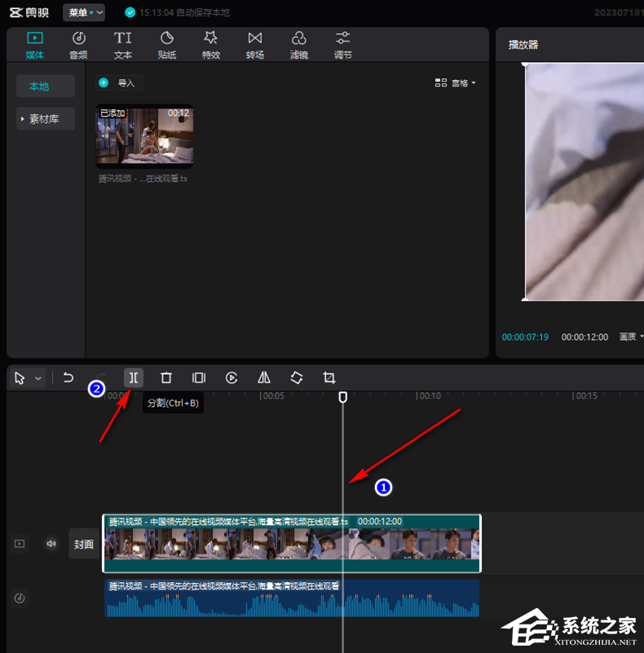Image resolution: width=644 pixels, height=653 pixels.
Task: Click the 导入 import button
Action: click(x=120, y=83)
